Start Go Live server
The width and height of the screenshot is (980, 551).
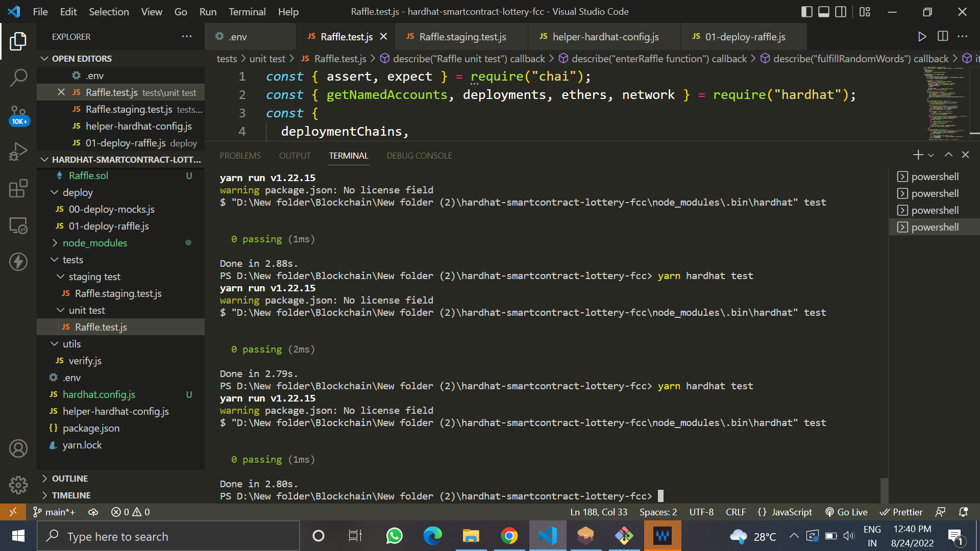click(846, 512)
